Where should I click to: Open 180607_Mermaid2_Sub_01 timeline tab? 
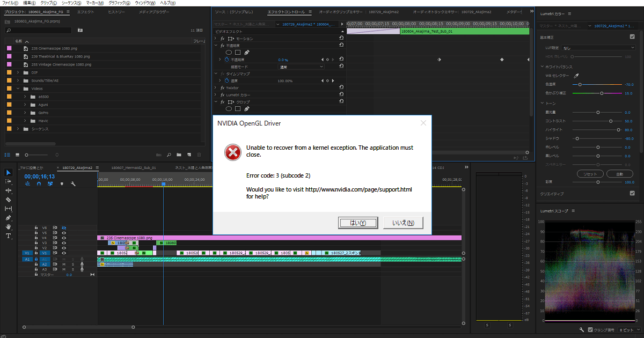coord(133,167)
